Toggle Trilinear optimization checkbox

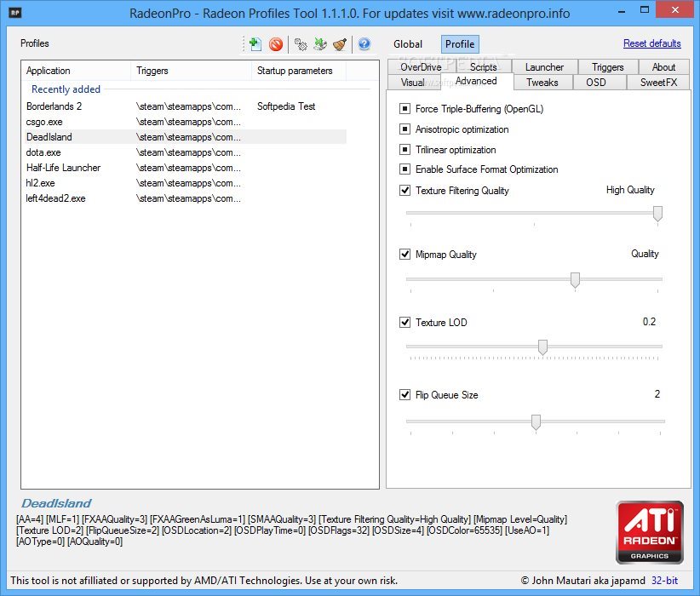[405, 149]
